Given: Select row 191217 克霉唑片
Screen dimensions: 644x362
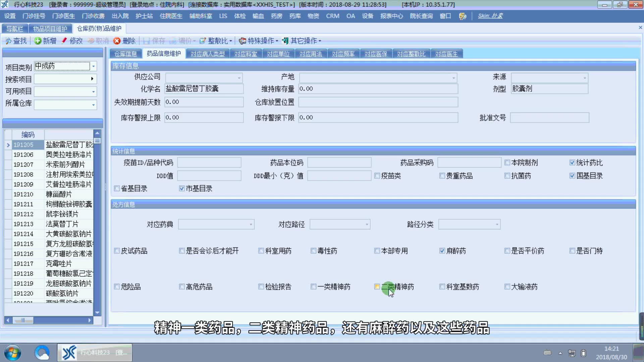Looking at the screenshot, I should click(52, 264).
